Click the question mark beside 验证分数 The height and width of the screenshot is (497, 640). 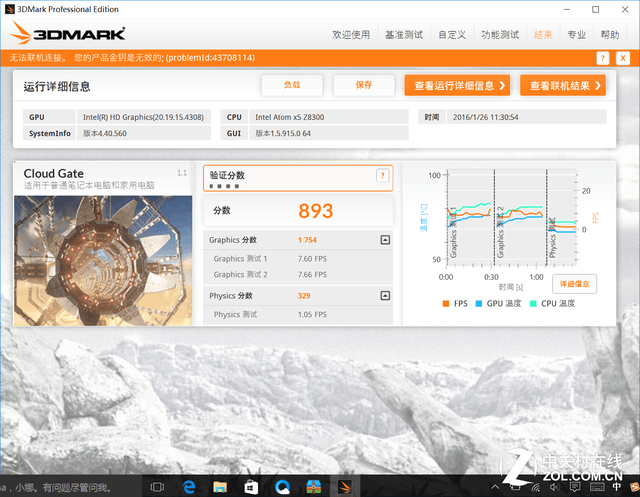tap(382, 176)
